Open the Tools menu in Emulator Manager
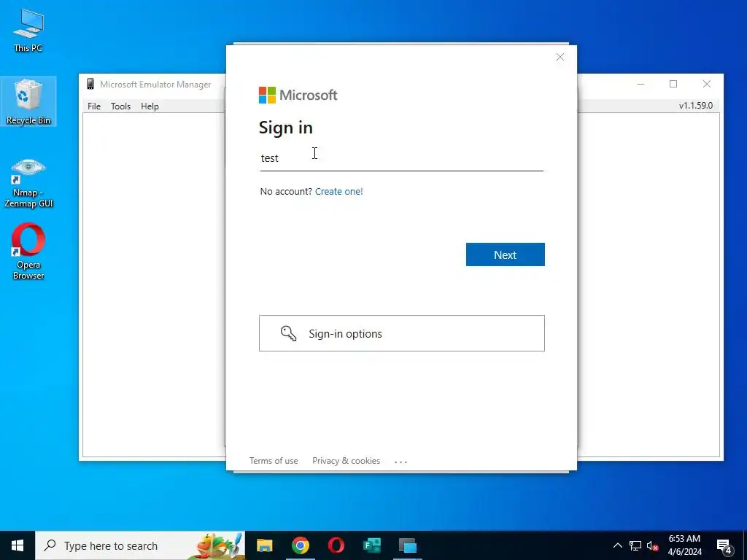Viewport: 747px width, 560px height. pos(120,106)
